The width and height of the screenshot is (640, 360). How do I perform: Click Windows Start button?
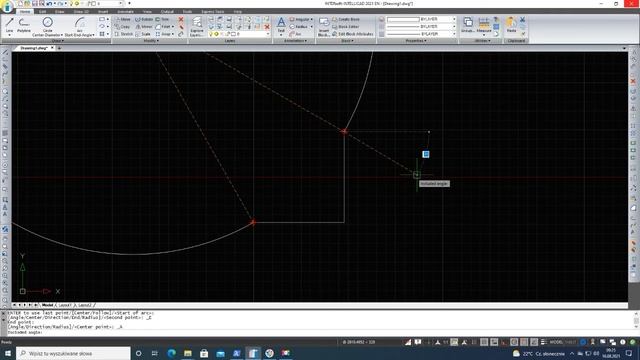pos(8,353)
